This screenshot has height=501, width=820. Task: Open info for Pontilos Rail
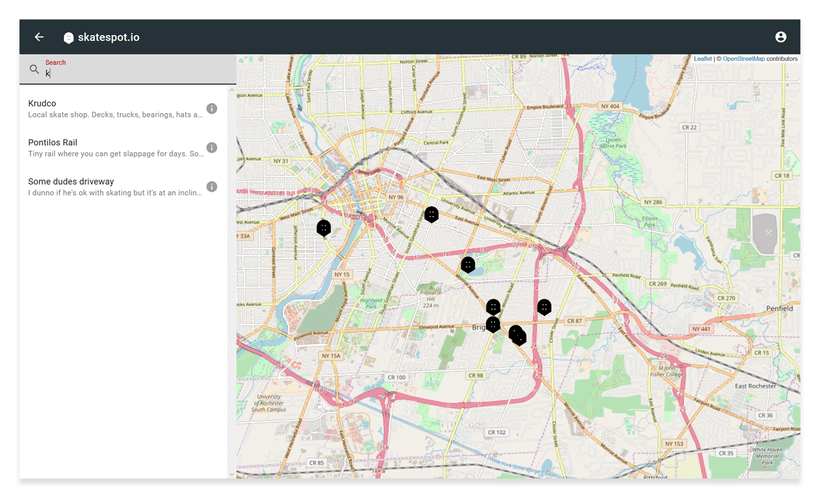point(211,148)
